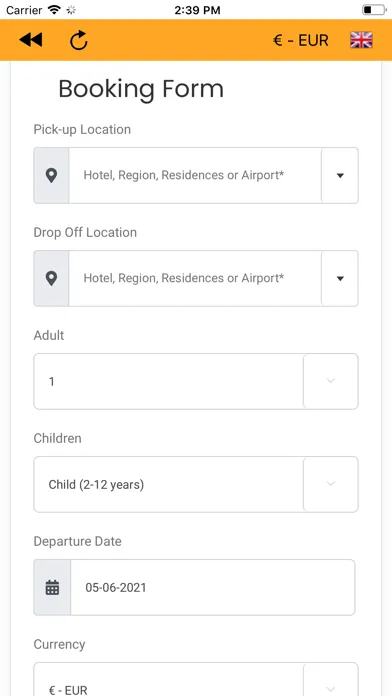
Task: Tap the battery indicator in status bar
Action: 374,10
